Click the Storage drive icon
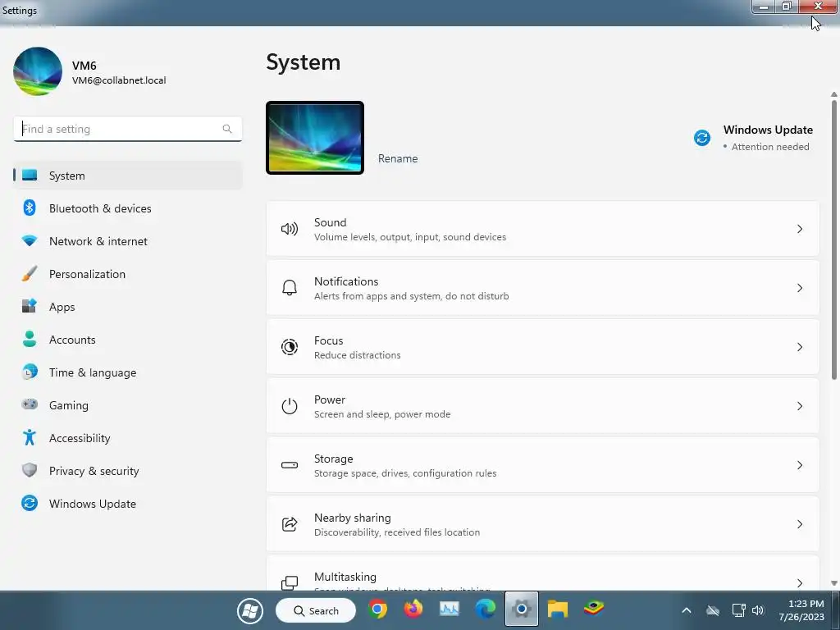840x630 pixels. [x=290, y=465]
